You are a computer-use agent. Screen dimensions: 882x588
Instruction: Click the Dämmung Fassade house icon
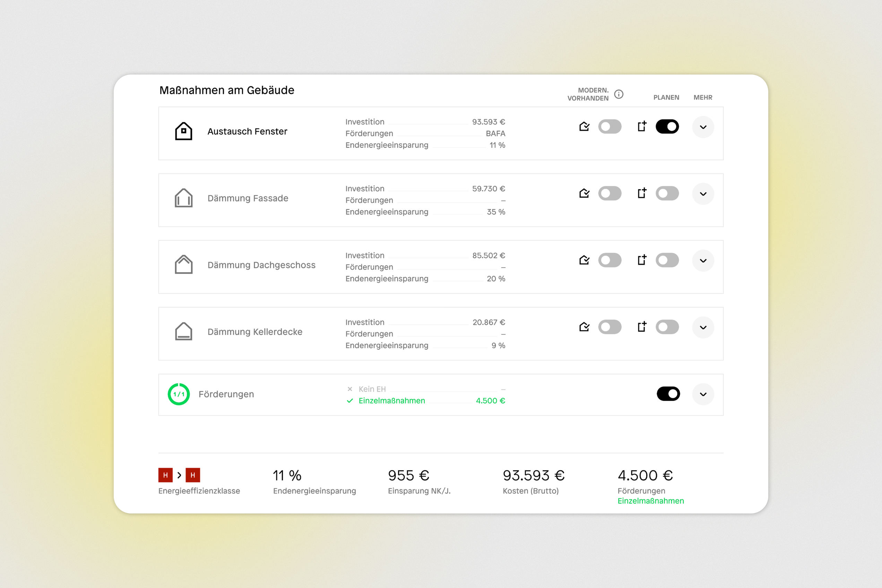click(x=183, y=198)
